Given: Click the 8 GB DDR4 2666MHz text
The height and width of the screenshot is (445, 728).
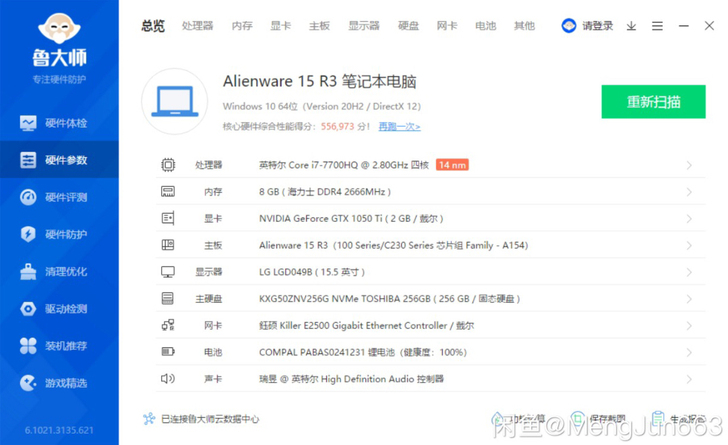Looking at the screenshot, I should (325, 192).
